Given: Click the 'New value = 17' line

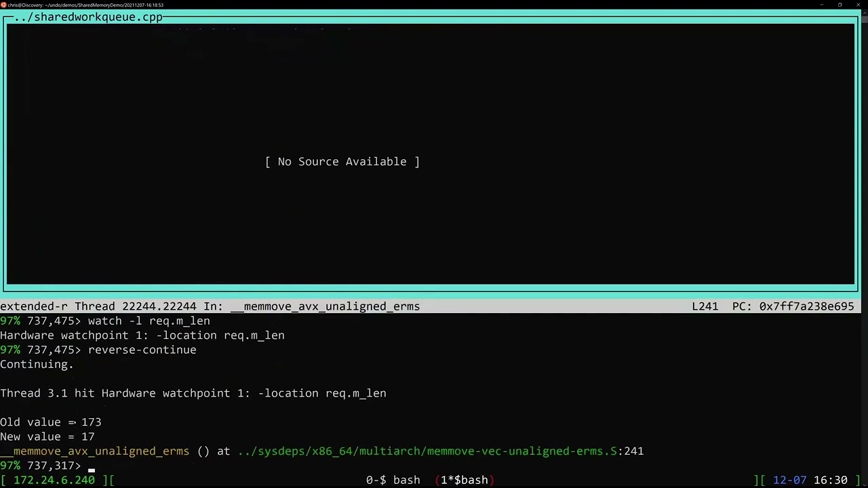Looking at the screenshot, I should click(47, 436).
